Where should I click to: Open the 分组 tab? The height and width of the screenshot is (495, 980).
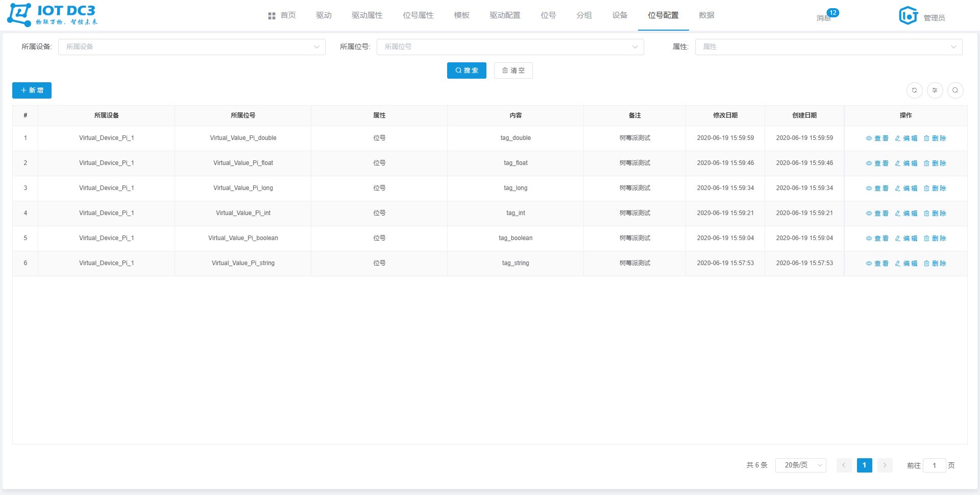(x=584, y=15)
